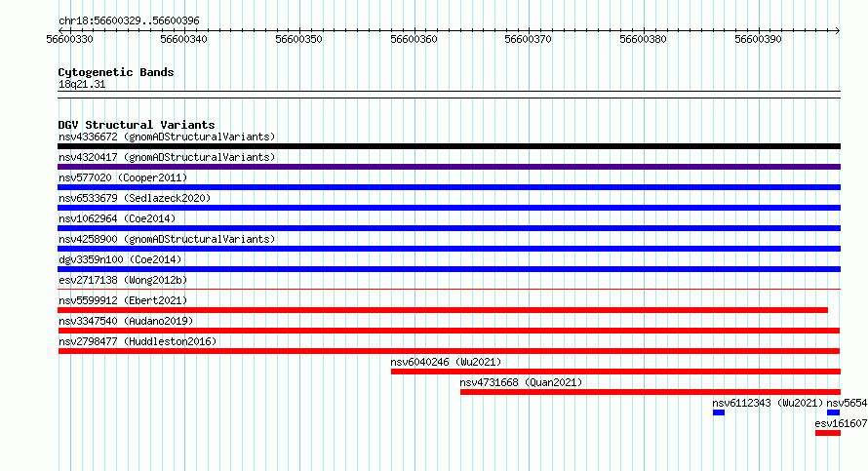
Task: Click the blue nsv4258900 variant bar
Action: coord(449,249)
